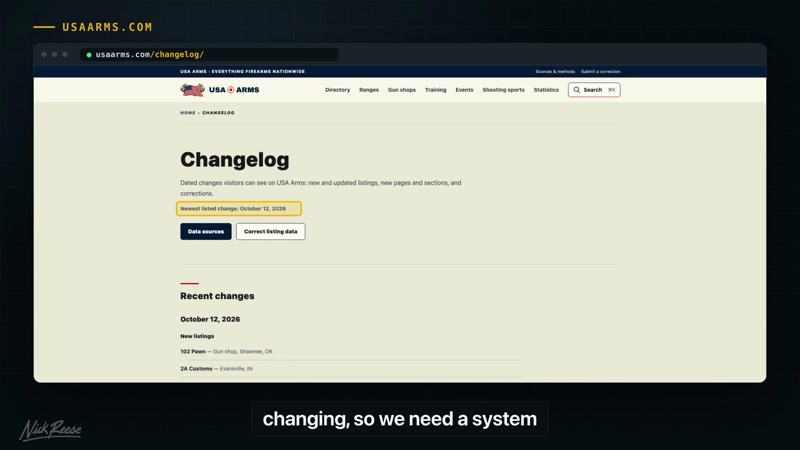The width and height of the screenshot is (800, 450).
Task: Open the Gun shops nav item
Action: pos(402,90)
